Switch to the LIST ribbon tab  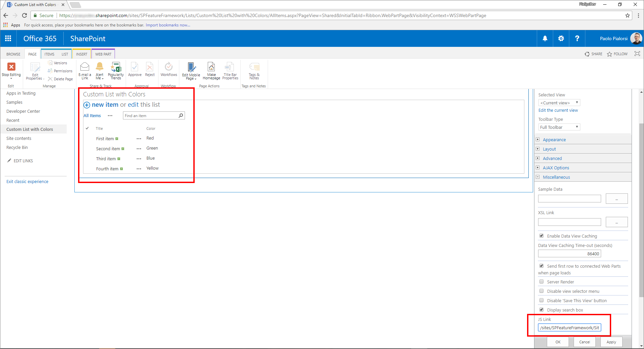pos(65,54)
